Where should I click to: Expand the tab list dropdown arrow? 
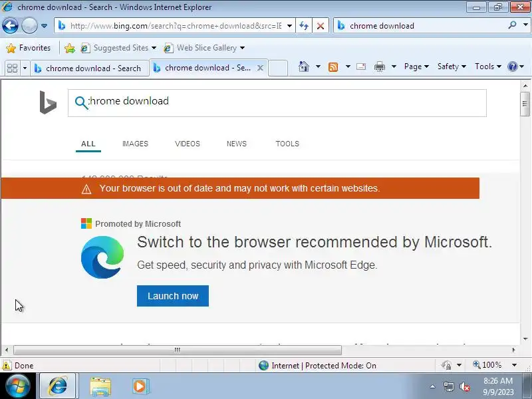25,68
